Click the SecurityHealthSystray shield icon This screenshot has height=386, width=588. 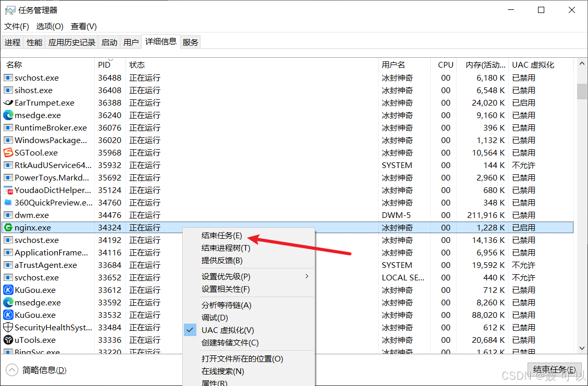click(x=8, y=328)
